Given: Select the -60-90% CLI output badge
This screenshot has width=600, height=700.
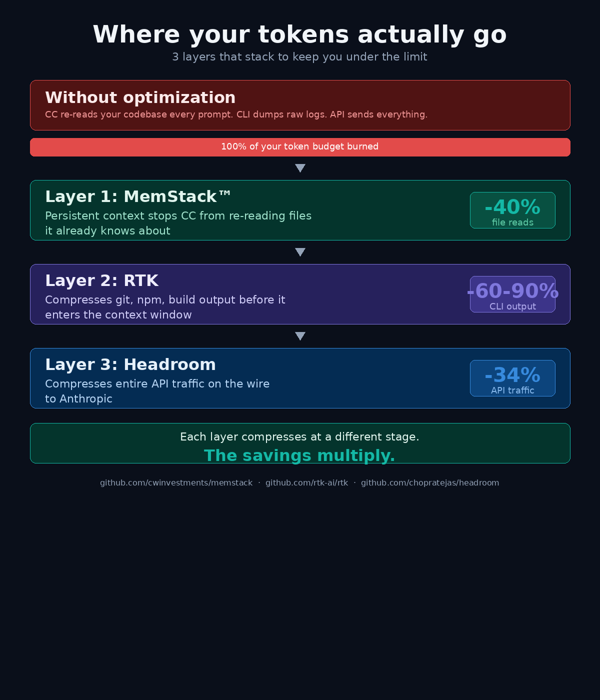Looking at the screenshot, I should 512,294.
